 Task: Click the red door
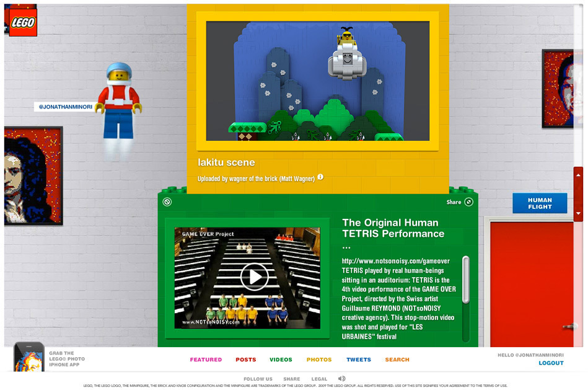(532, 284)
